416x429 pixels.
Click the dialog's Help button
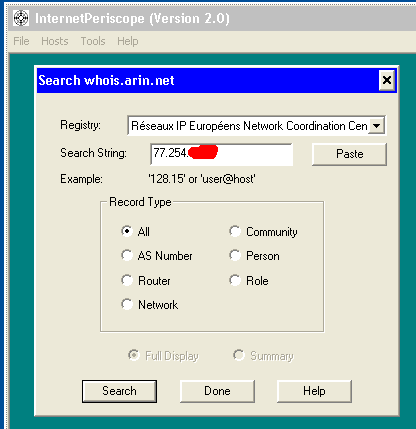(x=314, y=391)
